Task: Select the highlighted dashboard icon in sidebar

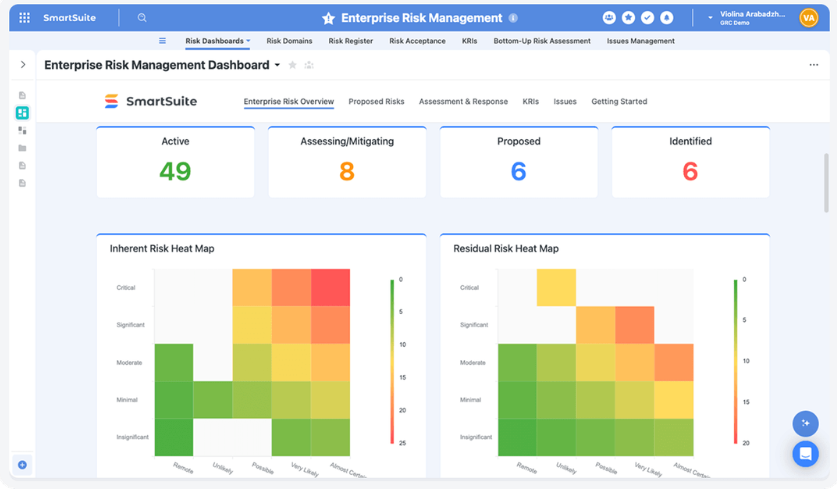Action: [x=22, y=113]
